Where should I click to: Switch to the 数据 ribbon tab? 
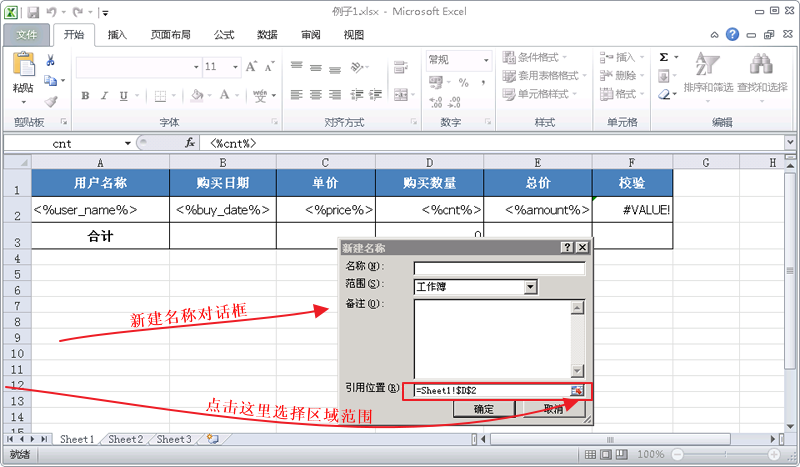267,35
